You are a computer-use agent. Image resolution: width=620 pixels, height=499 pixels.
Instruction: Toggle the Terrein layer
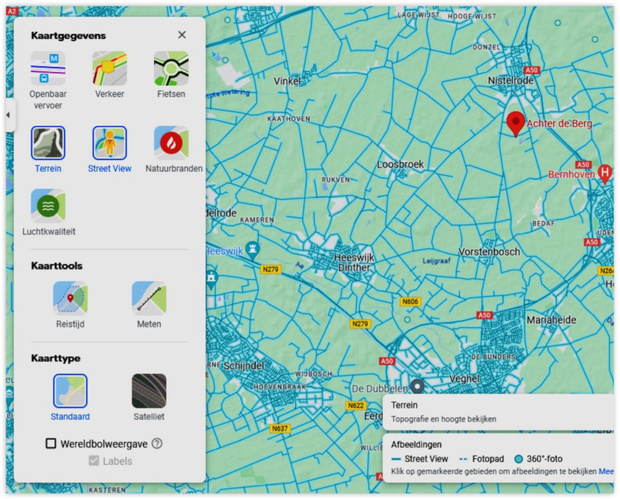(48, 143)
